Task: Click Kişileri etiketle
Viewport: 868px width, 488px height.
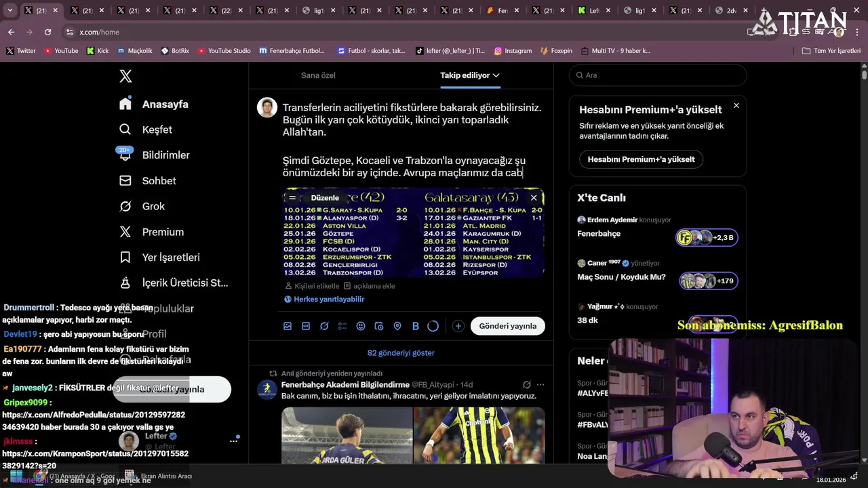Action: tap(312, 286)
